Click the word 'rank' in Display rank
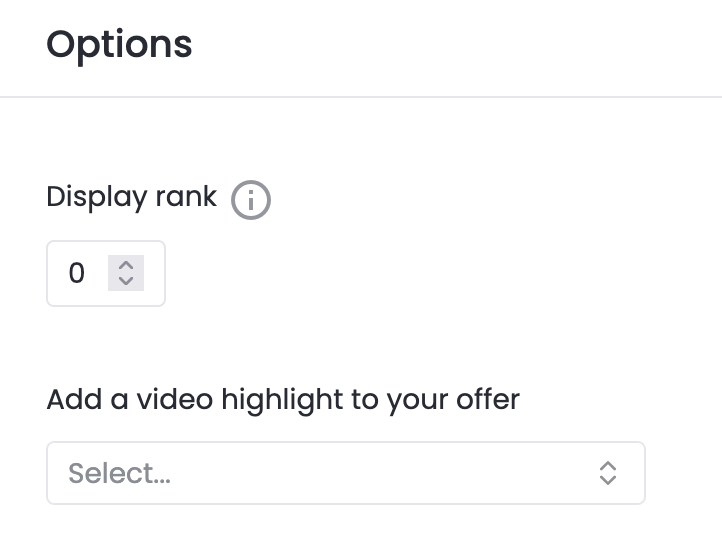 186,197
